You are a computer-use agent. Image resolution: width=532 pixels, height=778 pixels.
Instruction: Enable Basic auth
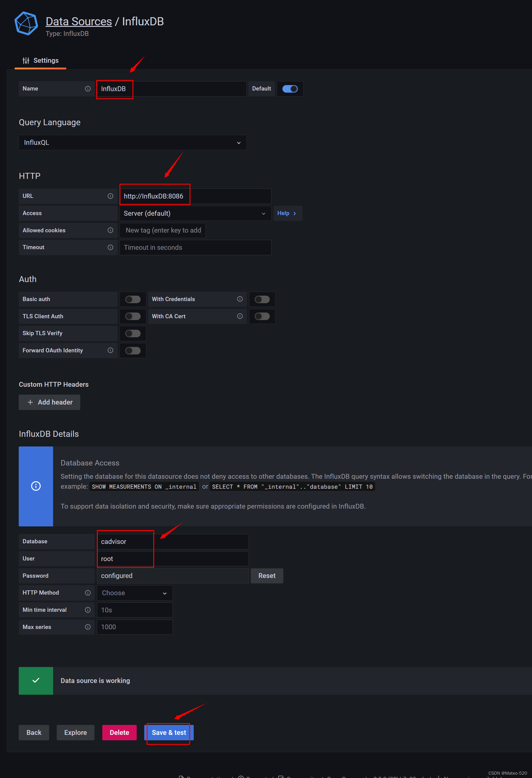click(x=132, y=299)
